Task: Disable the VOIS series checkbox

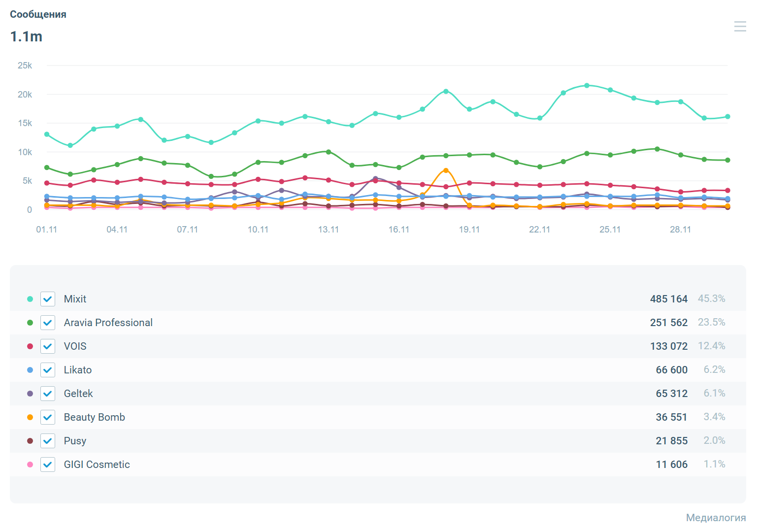Action: 48,346
